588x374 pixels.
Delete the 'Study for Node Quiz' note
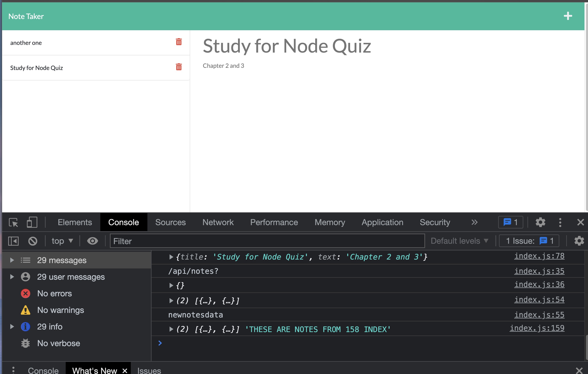[x=178, y=67]
